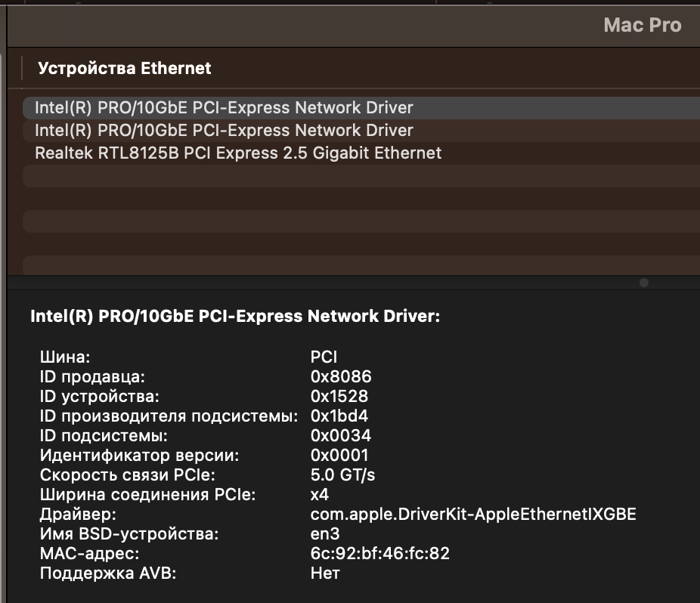Click subsystem ID value 0x0034
Screen dimensions: 700x603
[341, 435]
